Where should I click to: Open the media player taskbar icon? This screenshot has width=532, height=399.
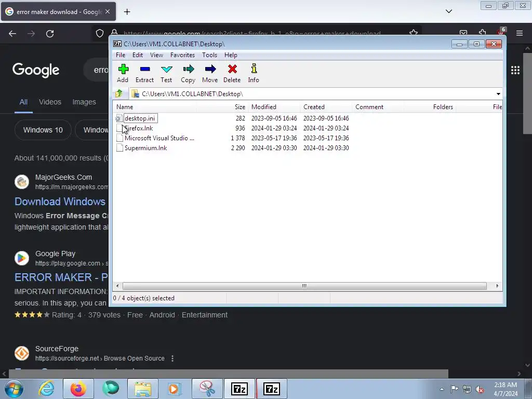tap(175, 389)
